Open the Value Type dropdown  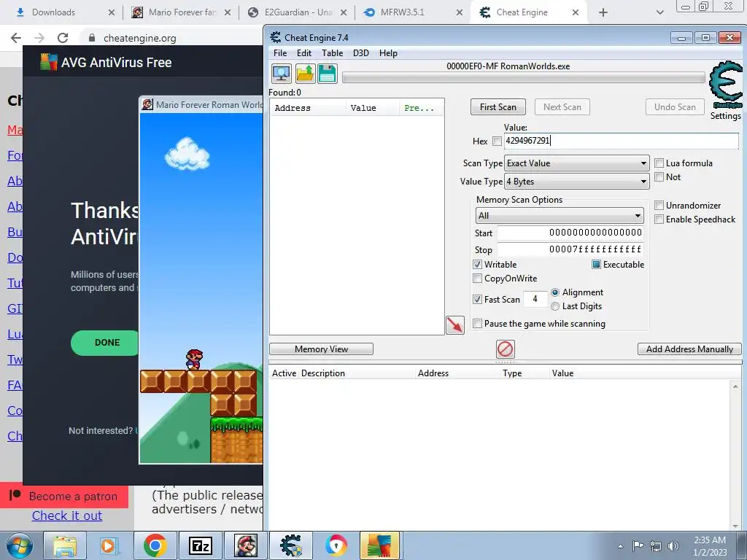(x=576, y=182)
